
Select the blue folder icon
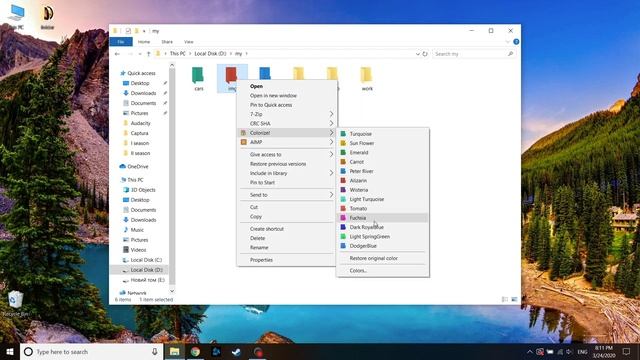265,73
